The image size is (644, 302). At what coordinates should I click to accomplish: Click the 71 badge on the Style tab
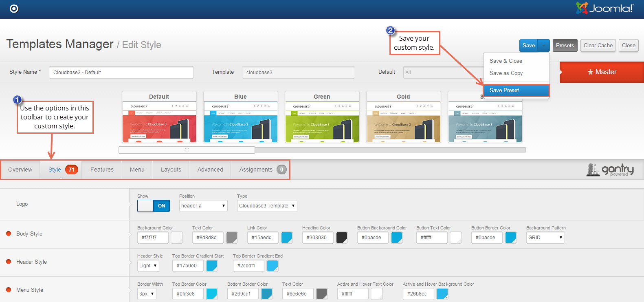(x=72, y=170)
